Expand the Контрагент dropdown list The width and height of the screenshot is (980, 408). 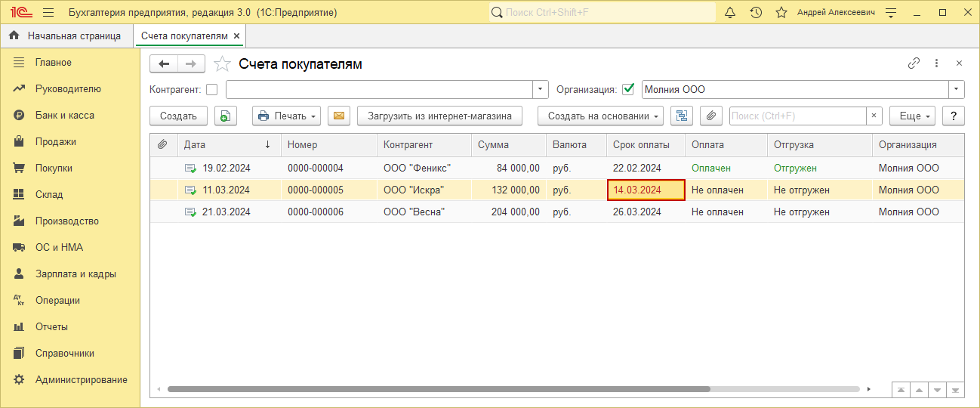point(541,89)
